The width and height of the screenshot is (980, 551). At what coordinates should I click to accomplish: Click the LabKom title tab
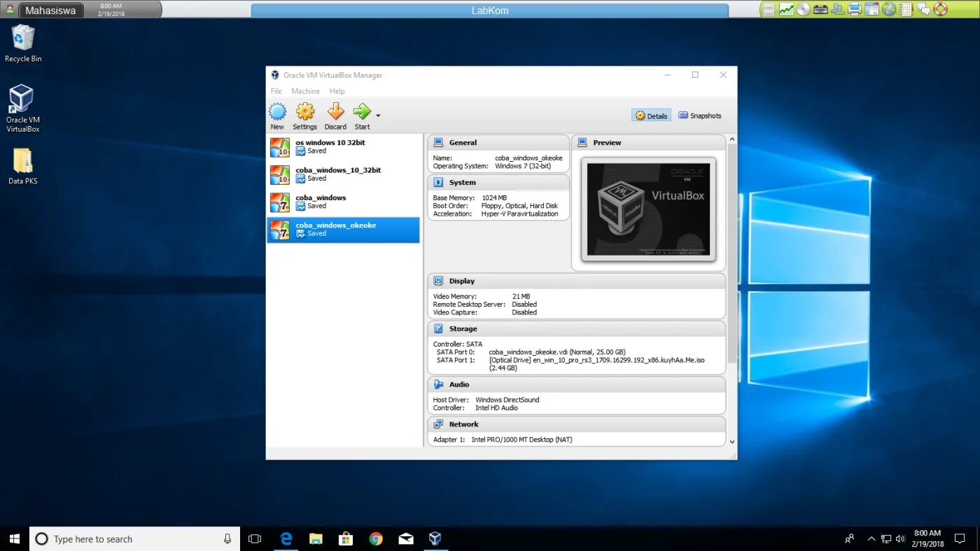tap(490, 11)
